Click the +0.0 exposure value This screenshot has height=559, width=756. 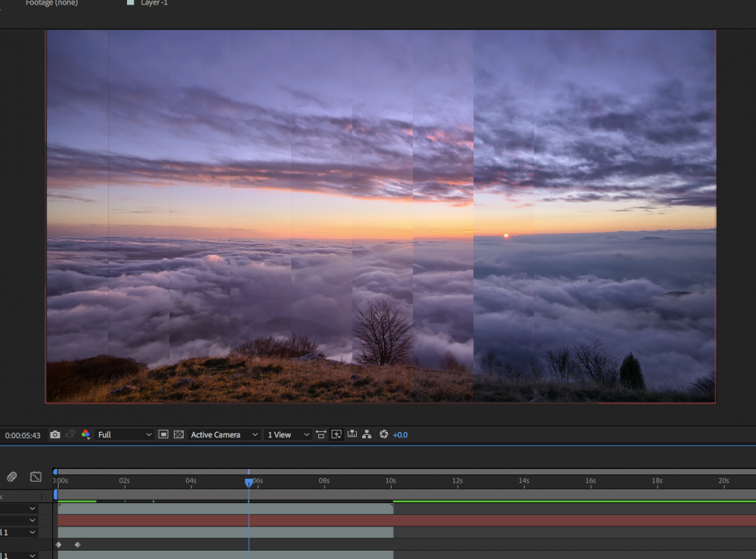(x=400, y=435)
